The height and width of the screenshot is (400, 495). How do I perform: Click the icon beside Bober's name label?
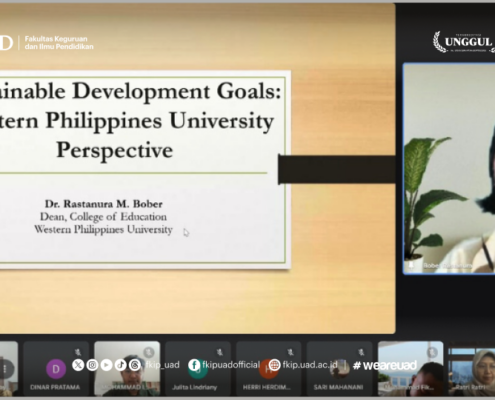411,265
